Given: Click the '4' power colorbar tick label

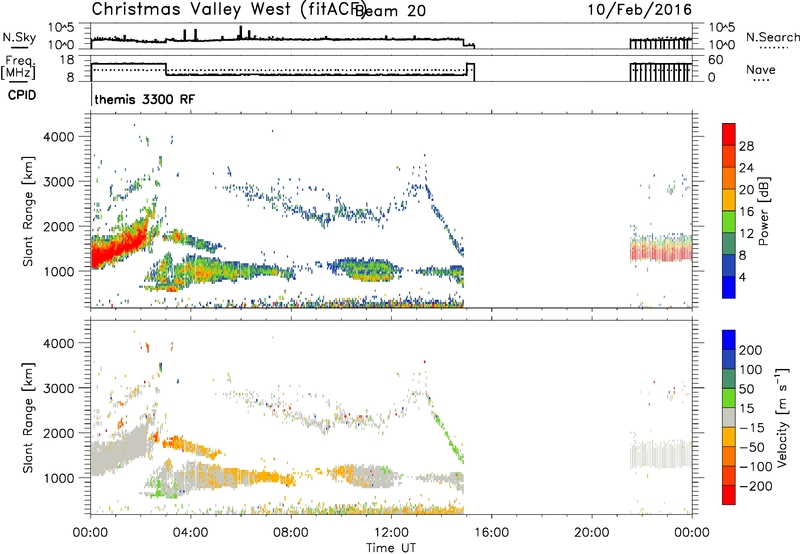Looking at the screenshot, I should [x=742, y=277].
